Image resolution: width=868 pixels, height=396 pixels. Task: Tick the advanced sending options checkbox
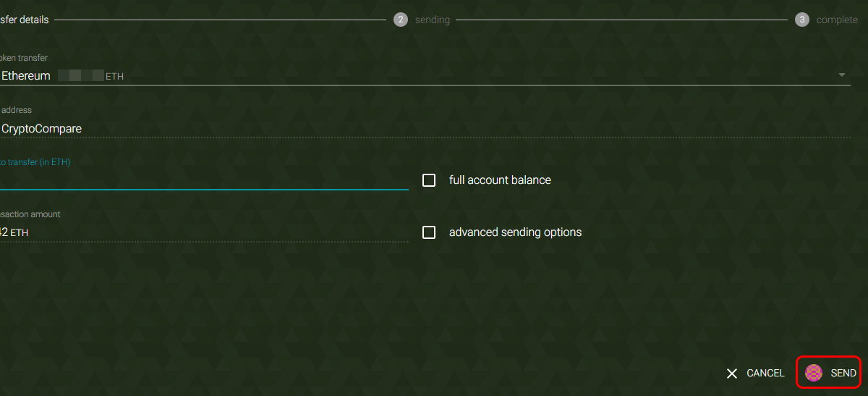(x=429, y=232)
